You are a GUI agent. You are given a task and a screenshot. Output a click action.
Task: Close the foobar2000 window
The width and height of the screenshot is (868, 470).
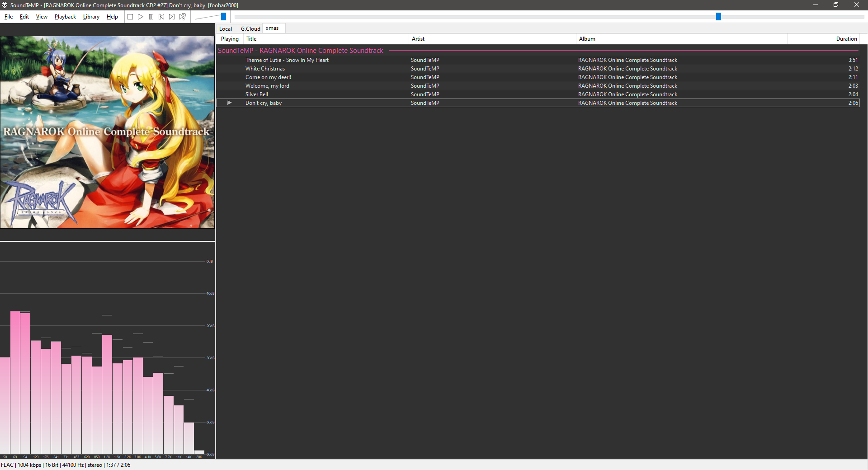857,5
